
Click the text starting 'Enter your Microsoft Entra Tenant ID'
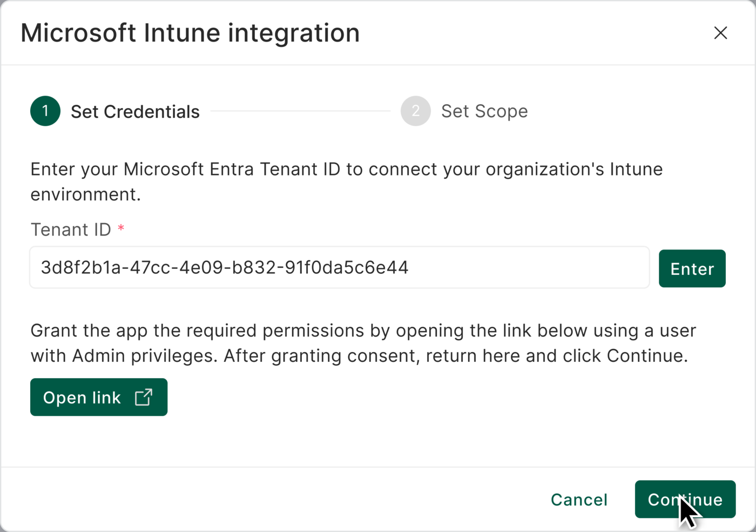tap(346, 181)
